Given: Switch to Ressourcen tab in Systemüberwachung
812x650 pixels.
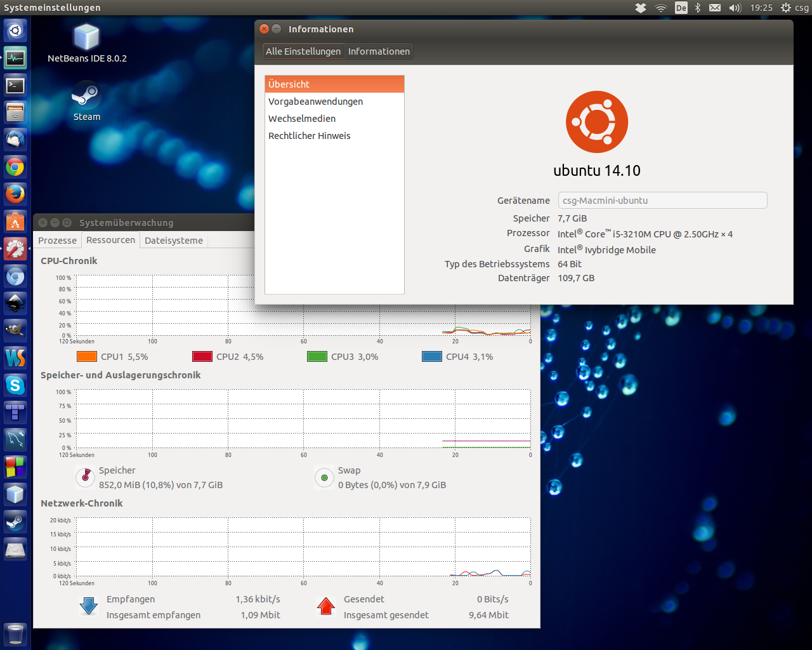Looking at the screenshot, I should click(111, 240).
